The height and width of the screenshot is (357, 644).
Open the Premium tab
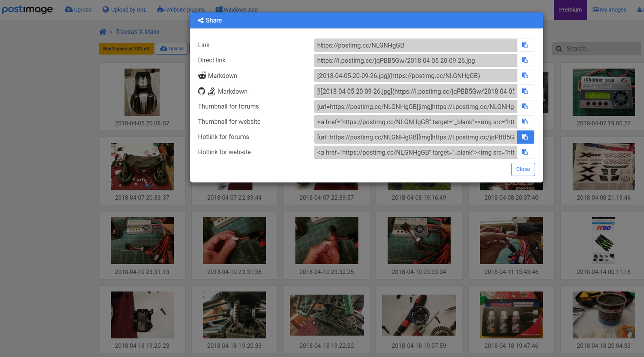[571, 10]
